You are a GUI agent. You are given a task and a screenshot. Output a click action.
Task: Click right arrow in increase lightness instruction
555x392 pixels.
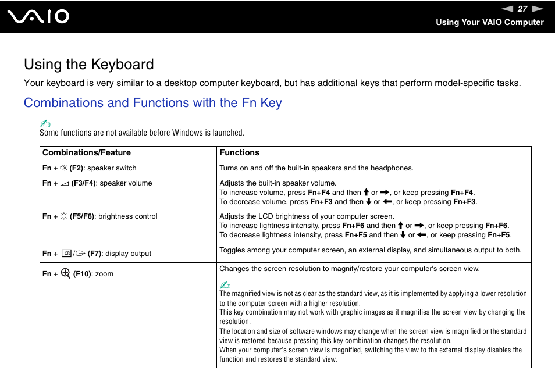419,225
